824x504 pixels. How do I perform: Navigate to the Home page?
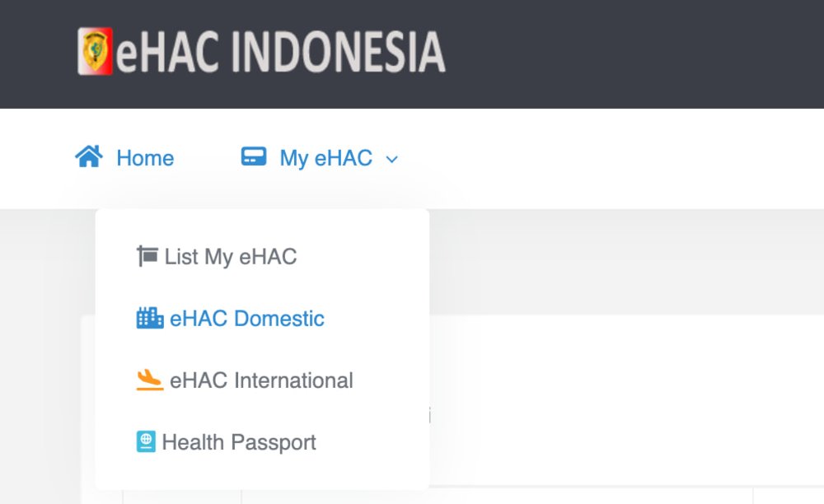point(145,157)
